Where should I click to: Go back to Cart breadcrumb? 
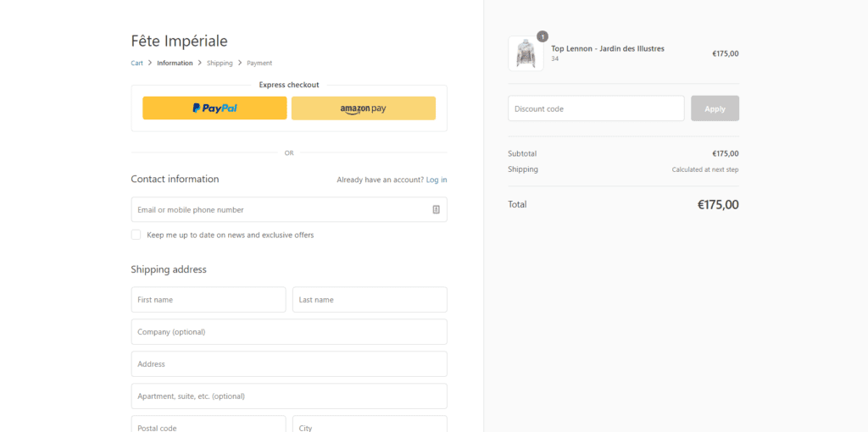click(136, 63)
